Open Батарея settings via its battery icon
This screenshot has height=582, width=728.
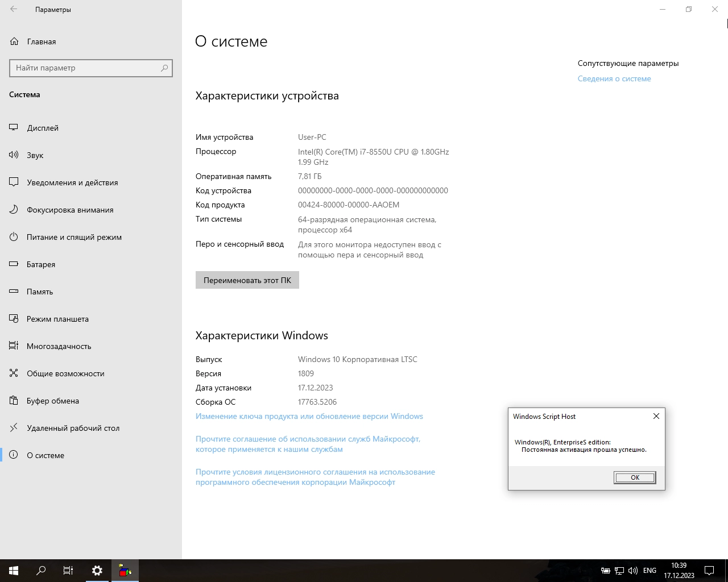[x=14, y=264]
